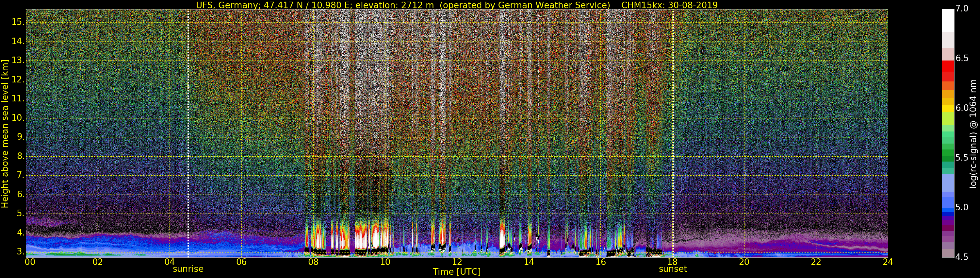Click the time axis tick "04"
The image size is (980, 278).
pyautogui.click(x=170, y=262)
